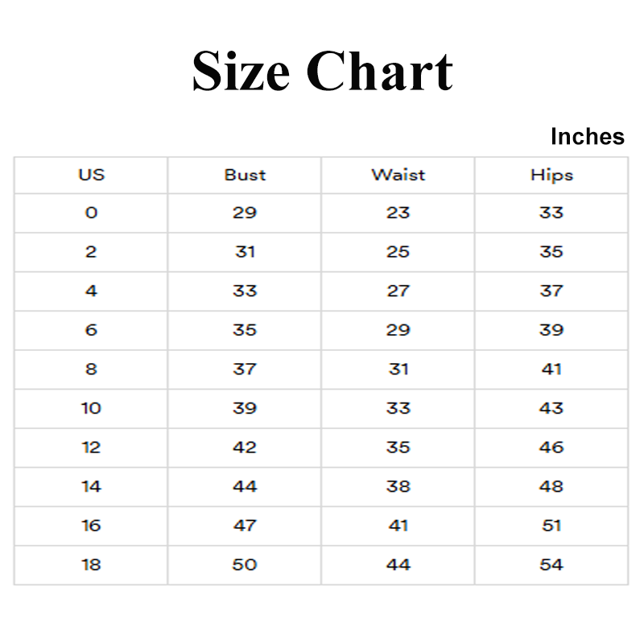Image resolution: width=644 pixels, height=644 pixels.
Task: Click the "Size Chart" title
Action: tap(322, 71)
